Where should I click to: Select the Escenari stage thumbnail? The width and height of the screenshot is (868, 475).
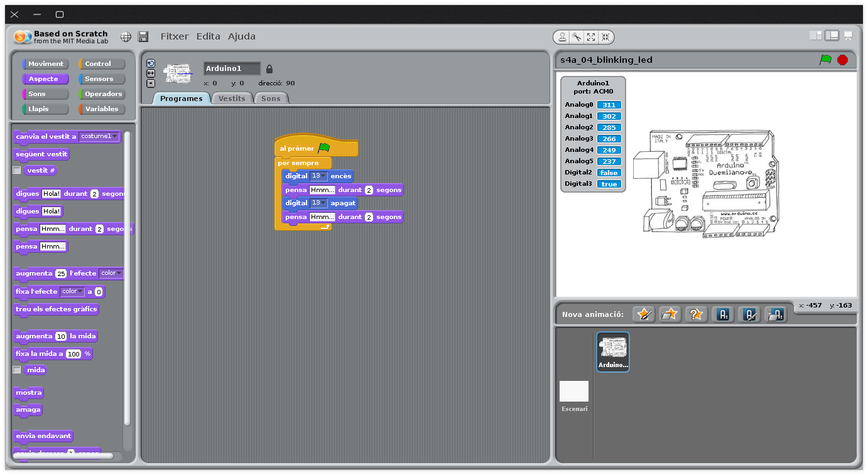574,396
